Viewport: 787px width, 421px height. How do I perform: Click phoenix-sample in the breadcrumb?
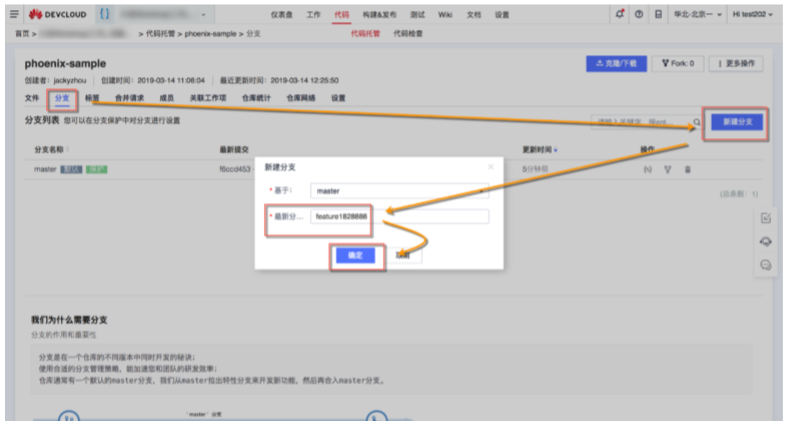click(210, 34)
